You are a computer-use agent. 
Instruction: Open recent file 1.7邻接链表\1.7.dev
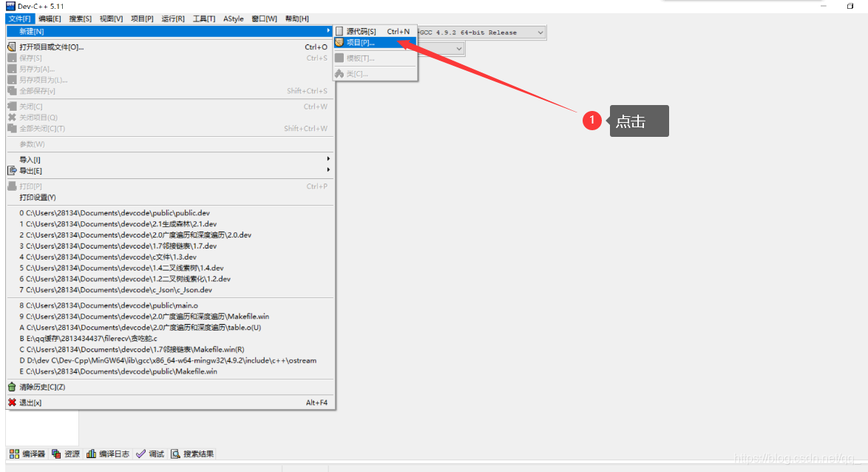pyautogui.click(x=169, y=246)
